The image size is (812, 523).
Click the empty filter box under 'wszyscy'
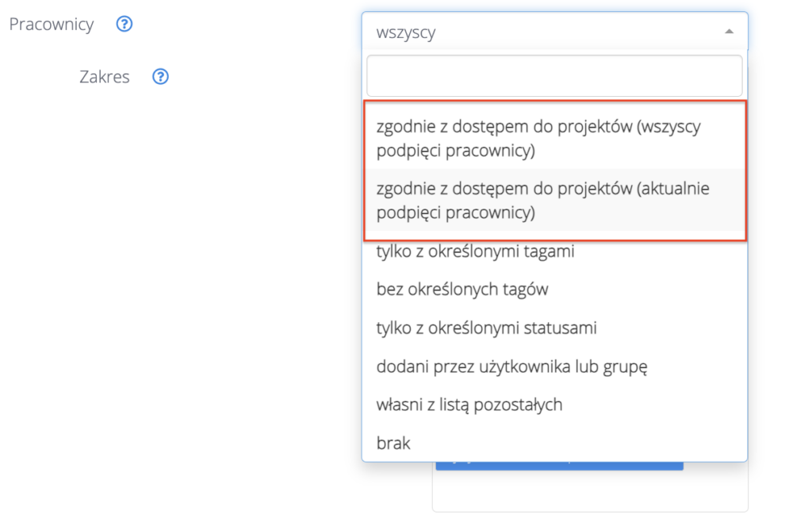click(x=554, y=75)
